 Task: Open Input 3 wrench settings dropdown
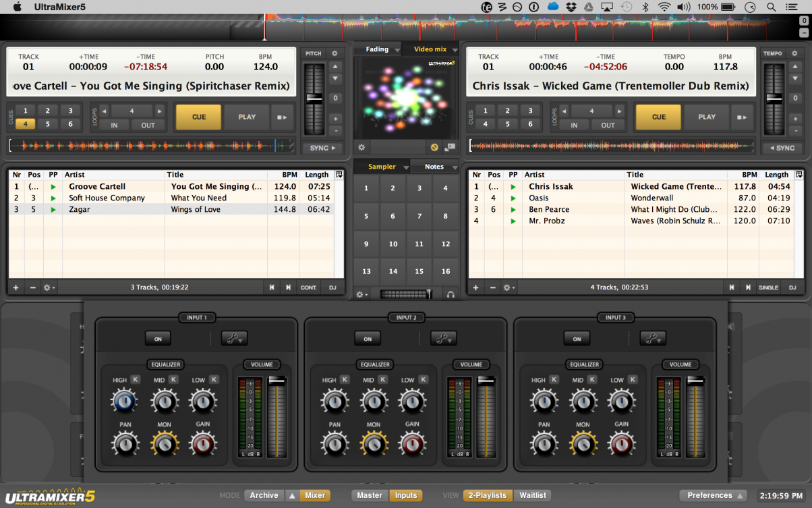(653, 339)
